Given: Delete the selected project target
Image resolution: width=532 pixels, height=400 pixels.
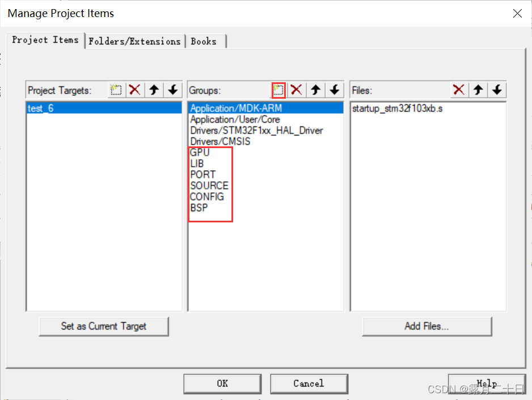Looking at the screenshot, I should 135,90.
